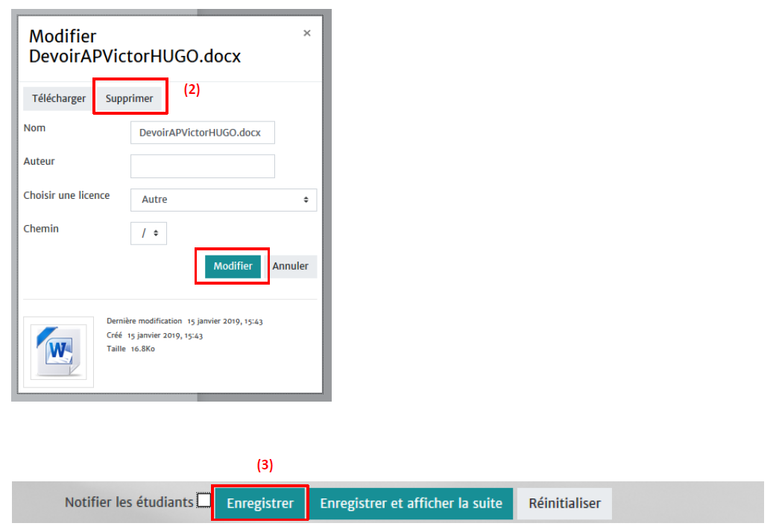Click the Nom text field
This screenshot has width=779, height=532.
click(x=202, y=133)
